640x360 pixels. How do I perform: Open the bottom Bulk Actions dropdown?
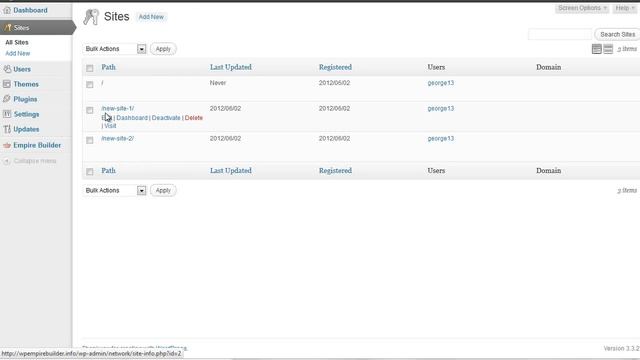click(x=115, y=191)
